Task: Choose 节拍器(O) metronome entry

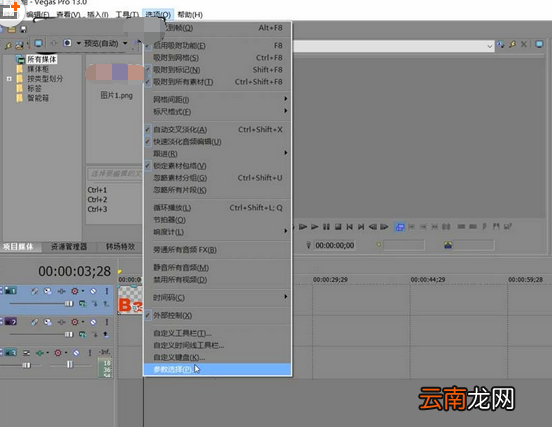Action: pyautogui.click(x=217, y=220)
